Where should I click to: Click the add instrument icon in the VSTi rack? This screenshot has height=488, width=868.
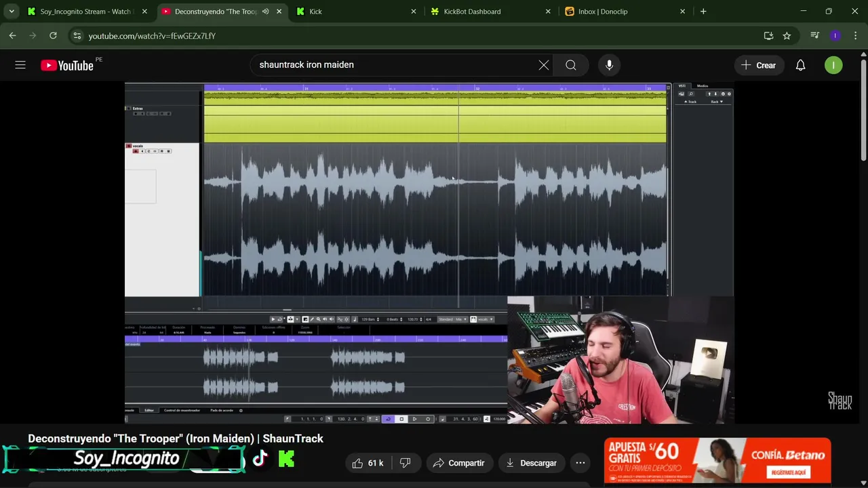pyautogui.click(x=682, y=94)
